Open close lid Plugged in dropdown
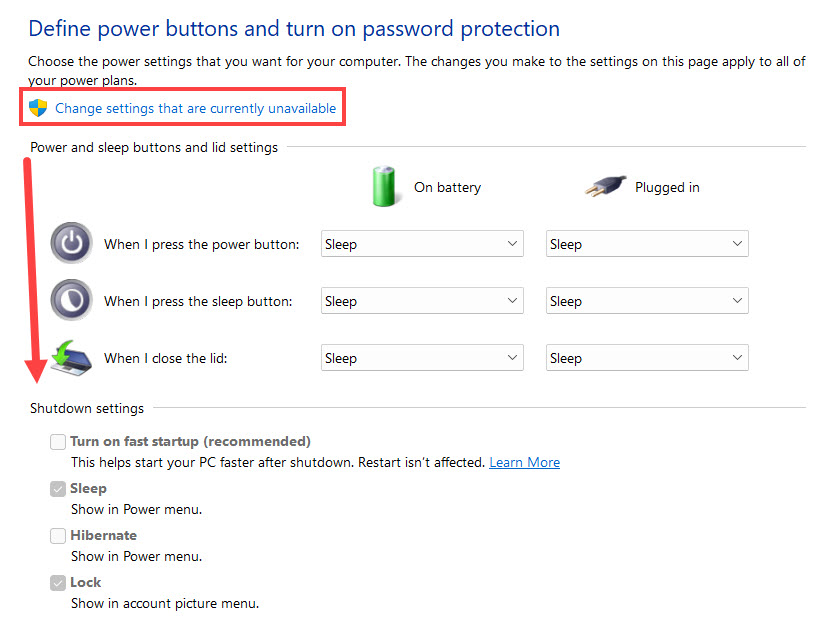Image resolution: width=832 pixels, height=628 pixels. pos(647,358)
